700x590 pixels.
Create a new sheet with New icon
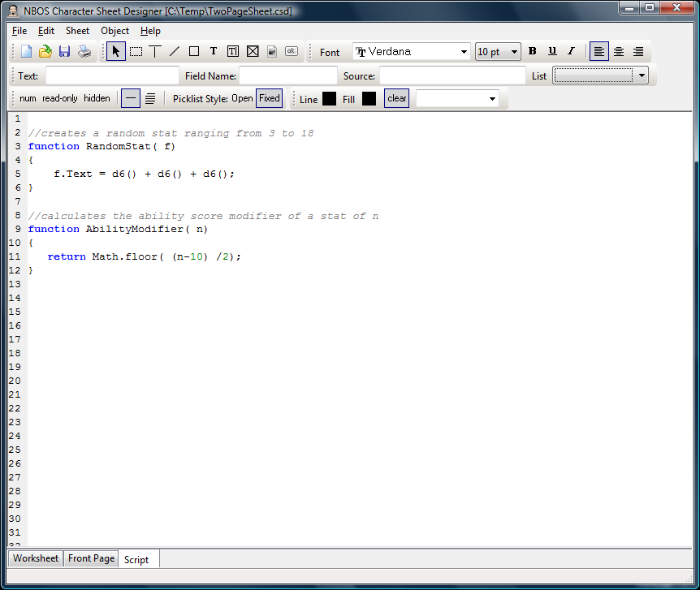point(26,52)
